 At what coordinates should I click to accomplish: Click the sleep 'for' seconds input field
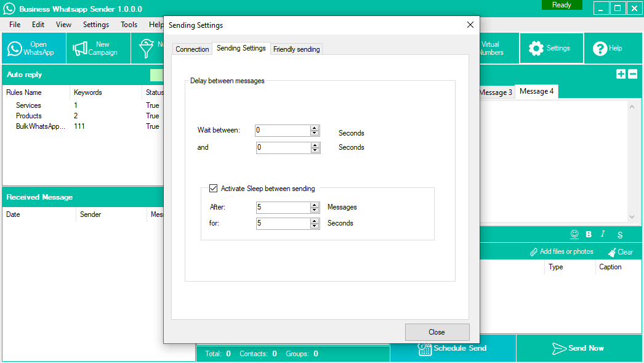(x=283, y=223)
